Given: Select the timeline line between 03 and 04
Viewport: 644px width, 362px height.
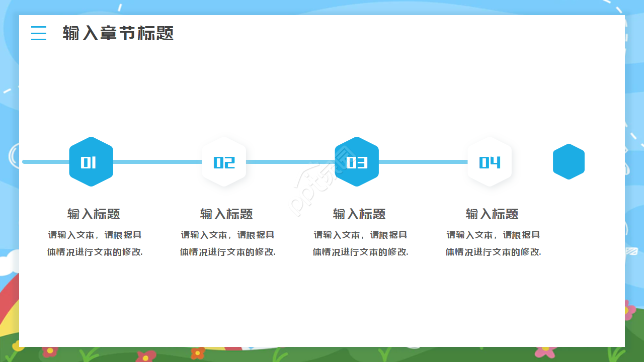Looking at the screenshot, I should (x=423, y=162).
